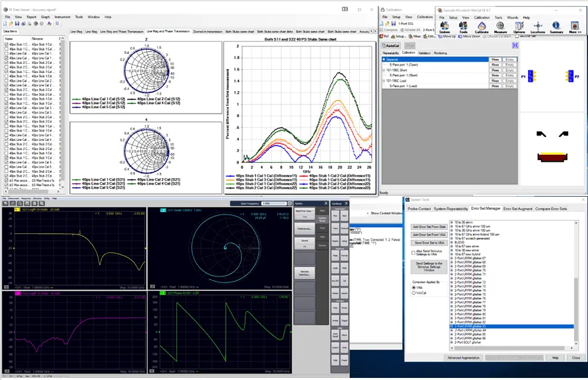This screenshot has width=588, height=380.
Task: Open the Probe-Contact tab
Action: (x=419, y=209)
